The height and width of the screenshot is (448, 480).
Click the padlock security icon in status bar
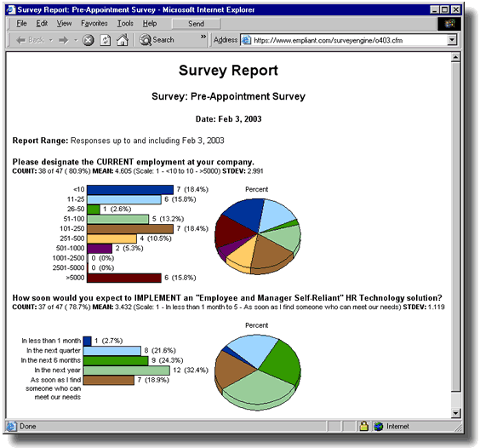pos(363,426)
